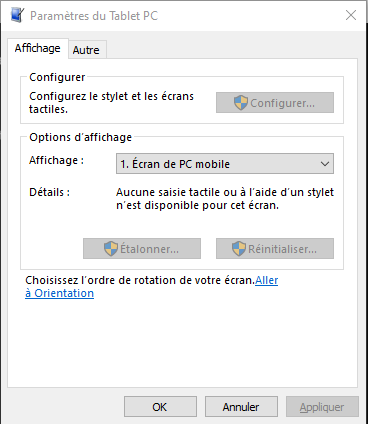The height and width of the screenshot is (424, 368).
Task: Open the Écran de PC mobile combo box
Action: (x=225, y=164)
